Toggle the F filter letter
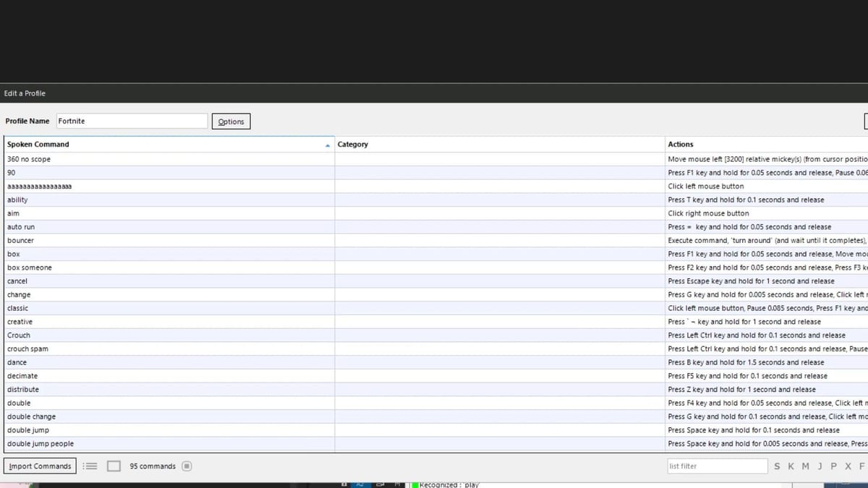The height and width of the screenshot is (488, 868). (861, 466)
